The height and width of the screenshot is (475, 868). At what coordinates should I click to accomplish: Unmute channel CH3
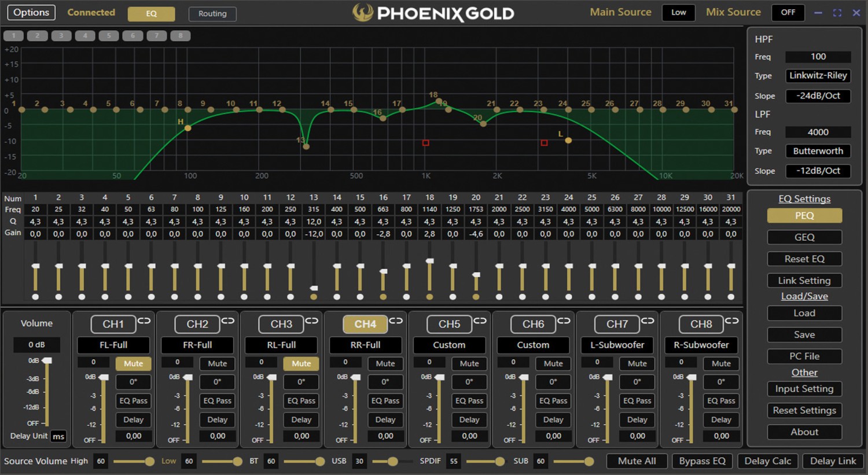pyautogui.click(x=301, y=363)
